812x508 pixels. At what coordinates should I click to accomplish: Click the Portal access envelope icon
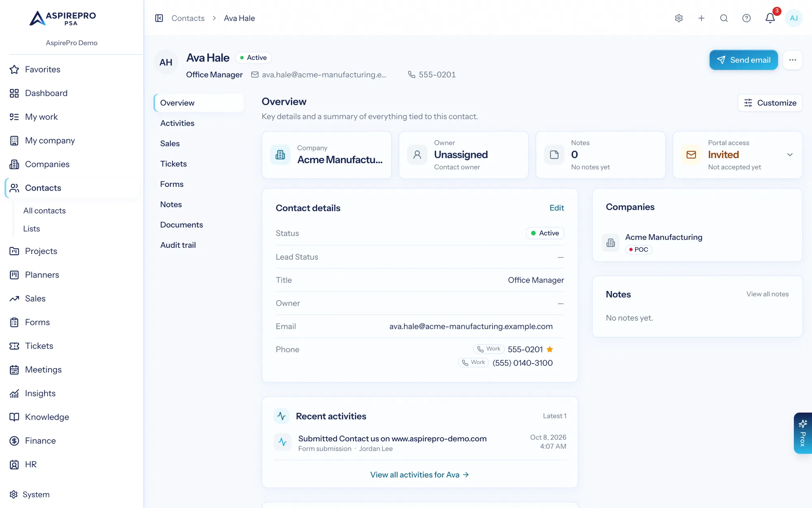point(691,155)
